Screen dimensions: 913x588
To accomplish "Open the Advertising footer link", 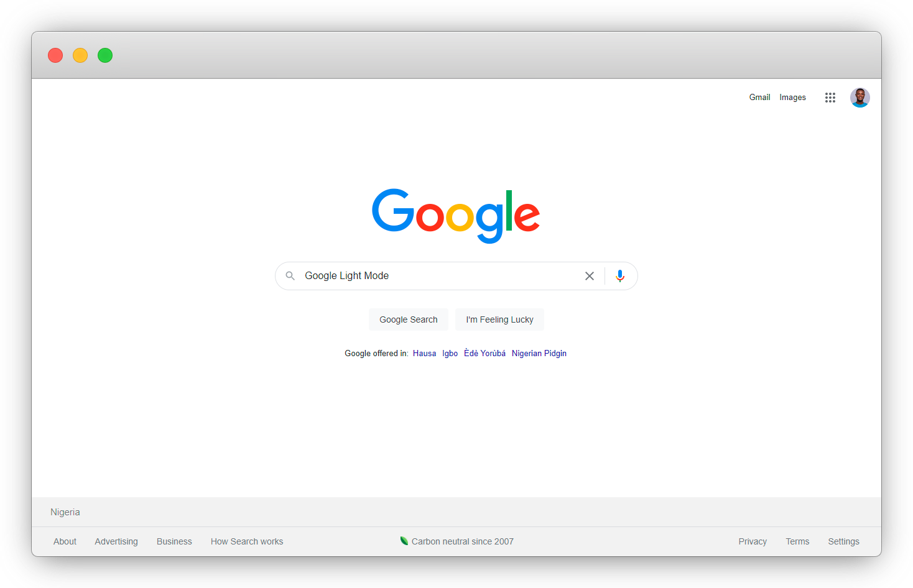I will [x=116, y=541].
